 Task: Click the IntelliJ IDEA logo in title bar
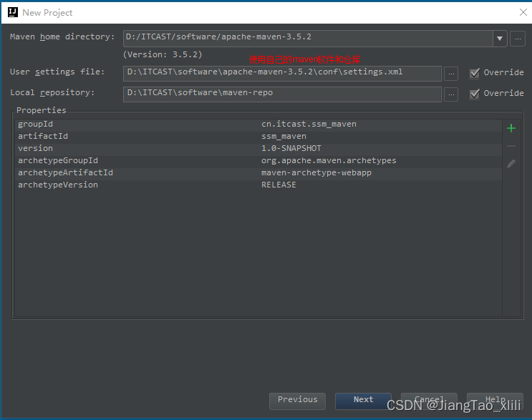[13, 13]
